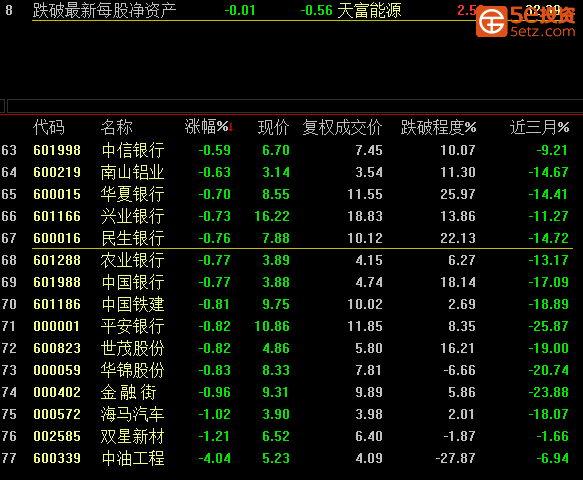Image resolution: width=583 pixels, height=480 pixels.
Task: Click row number 63
Action: click(x=9, y=150)
